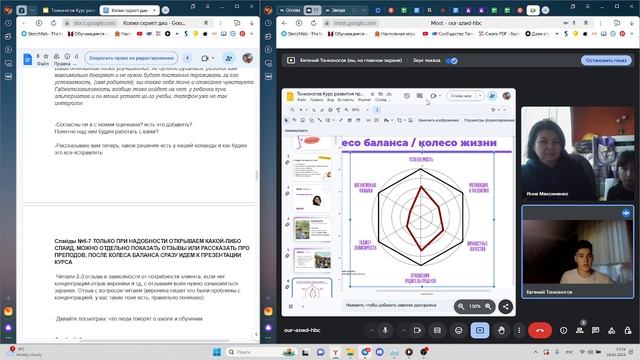Select the slide 6 thumbnail in filmstrip

(x=312, y=288)
